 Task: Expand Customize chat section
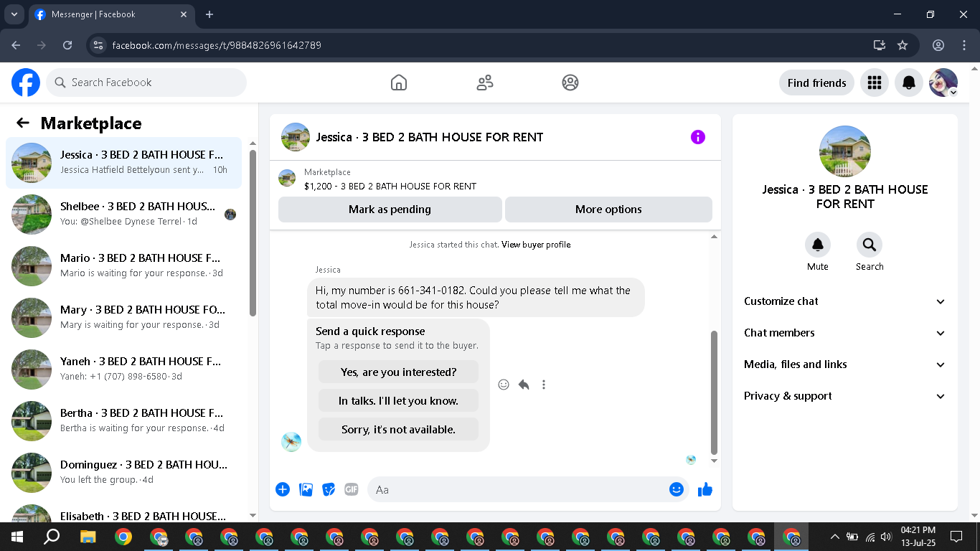(x=844, y=301)
